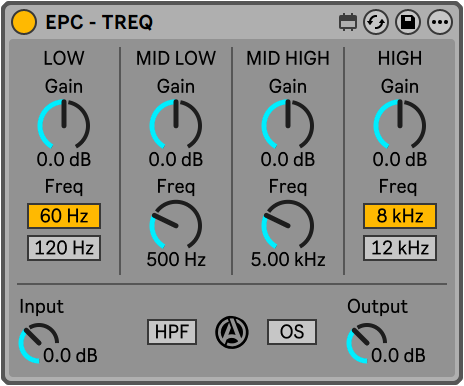
Task: Toggle the EPC - TREQ device activator
Action: tap(23, 22)
